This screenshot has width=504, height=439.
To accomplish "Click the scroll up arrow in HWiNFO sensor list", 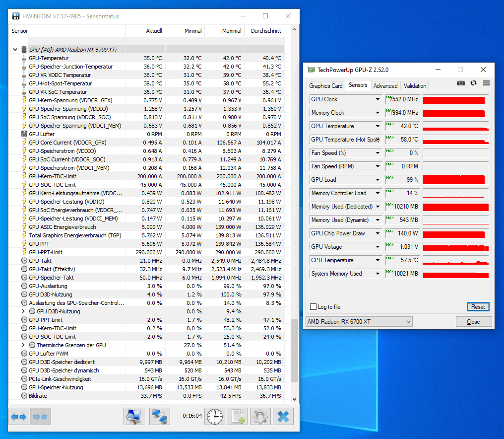I will pos(294,29).
